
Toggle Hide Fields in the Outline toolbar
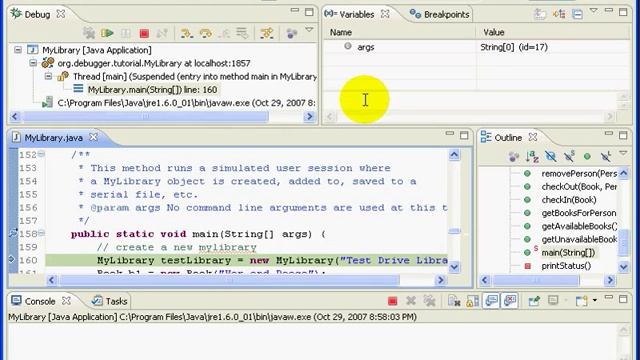tap(551, 156)
